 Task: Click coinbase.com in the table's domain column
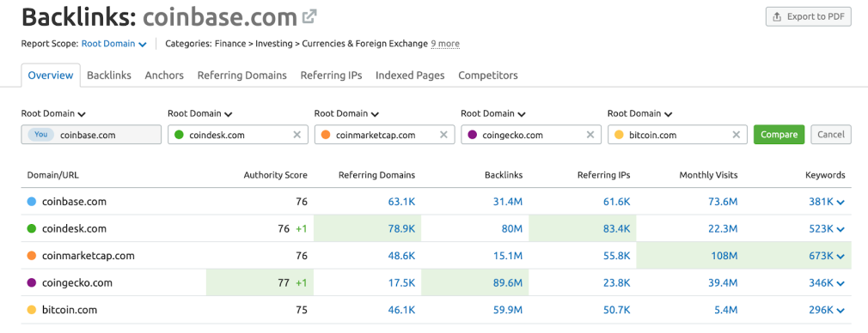(x=74, y=202)
